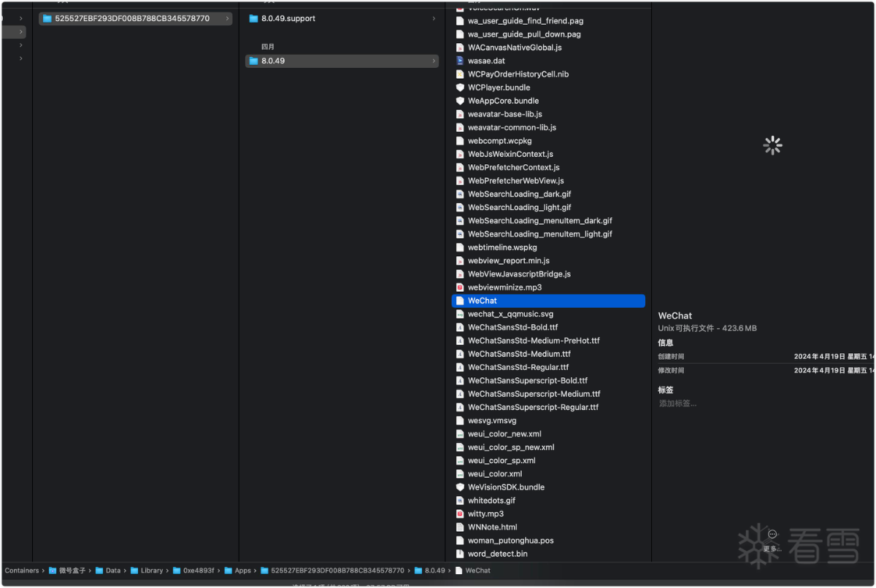
Task: Click the woman_putonghua.pos document icon
Action: point(460,541)
